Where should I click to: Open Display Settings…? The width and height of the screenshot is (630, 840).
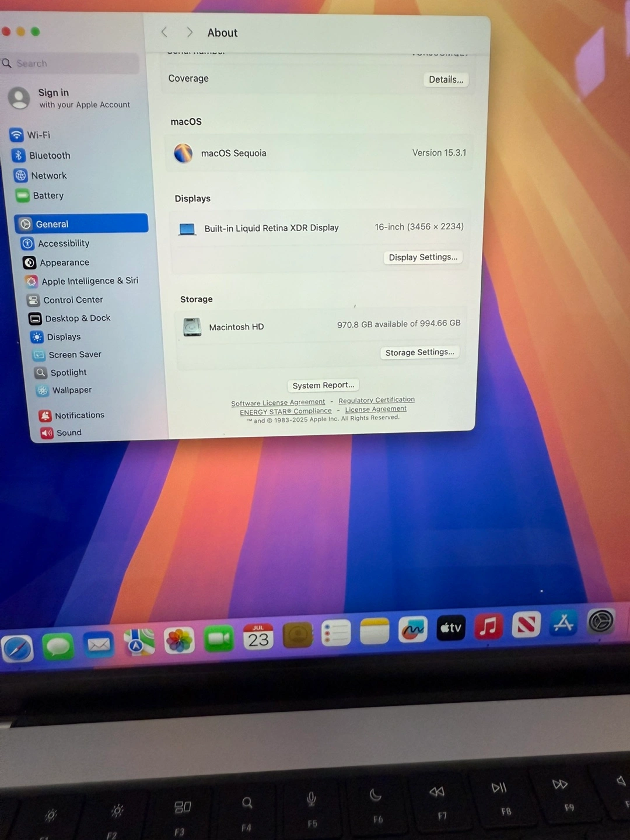click(x=423, y=257)
